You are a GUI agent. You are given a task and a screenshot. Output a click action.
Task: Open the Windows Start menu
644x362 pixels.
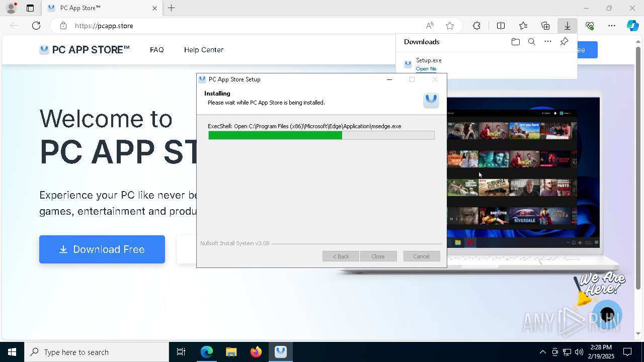[x=12, y=352]
